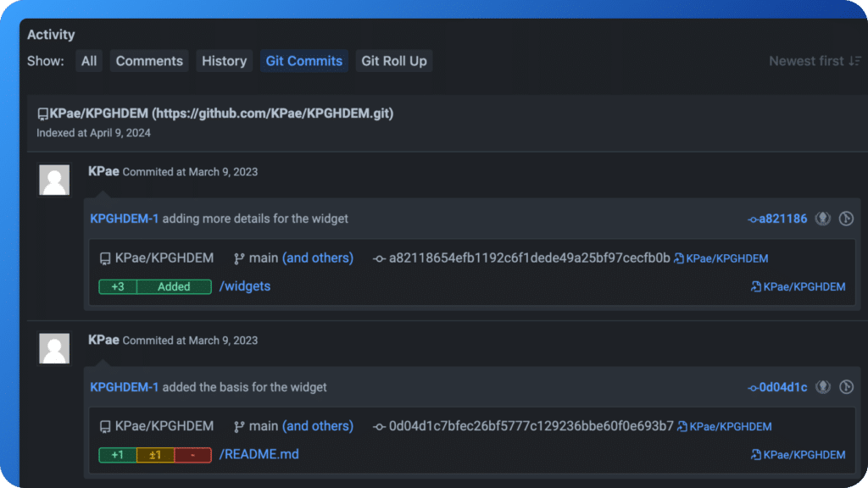Click repository icon beside KPae/KPGHDEM header
868x488 pixels.
[x=42, y=114]
